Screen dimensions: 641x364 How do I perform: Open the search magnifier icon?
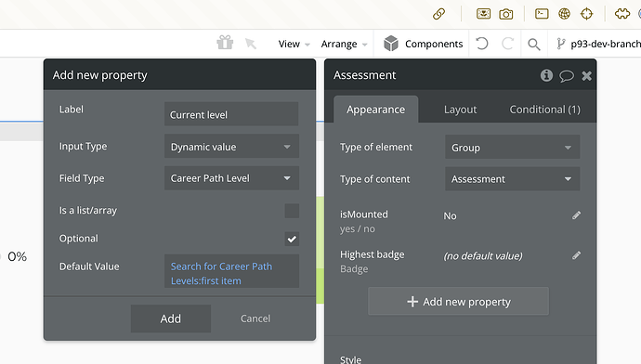(534, 45)
